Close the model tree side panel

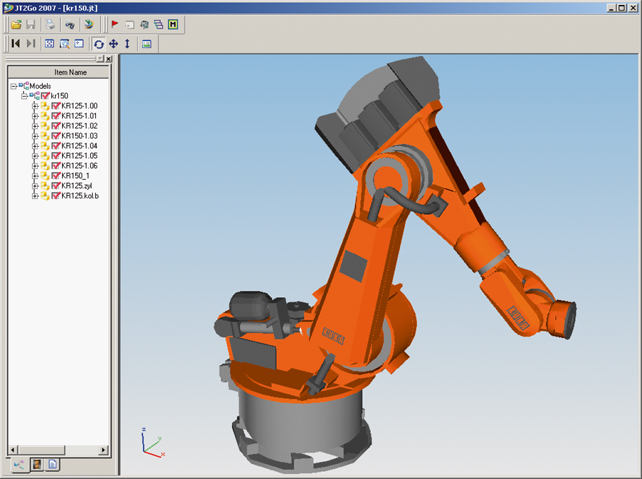pyautogui.click(x=109, y=59)
